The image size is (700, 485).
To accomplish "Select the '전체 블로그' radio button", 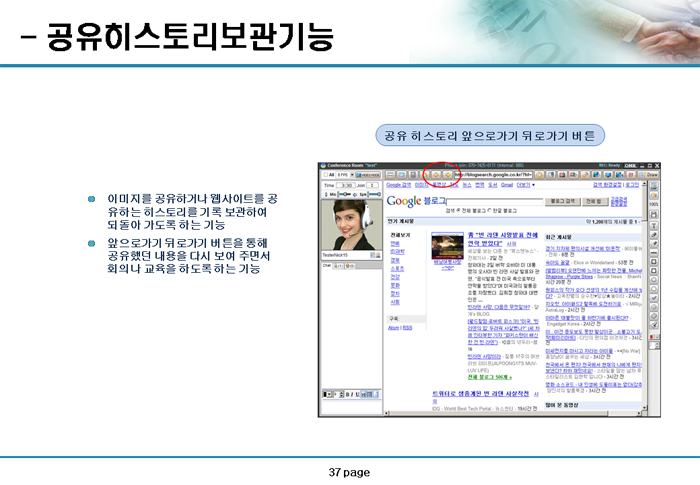I will pyautogui.click(x=459, y=210).
